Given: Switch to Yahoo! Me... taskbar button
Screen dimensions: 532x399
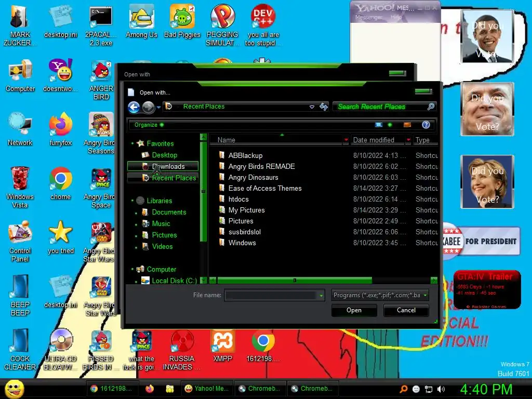Looking at the screenshot, I should (x=208, y=389).
